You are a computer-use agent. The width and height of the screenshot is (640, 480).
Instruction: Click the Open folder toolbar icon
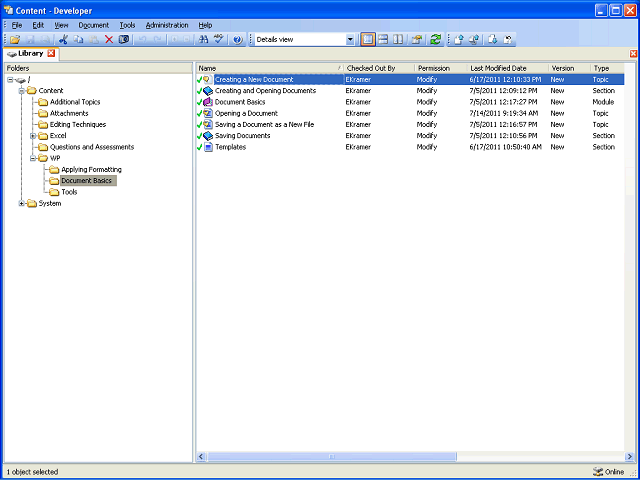[x=15, y=40]
